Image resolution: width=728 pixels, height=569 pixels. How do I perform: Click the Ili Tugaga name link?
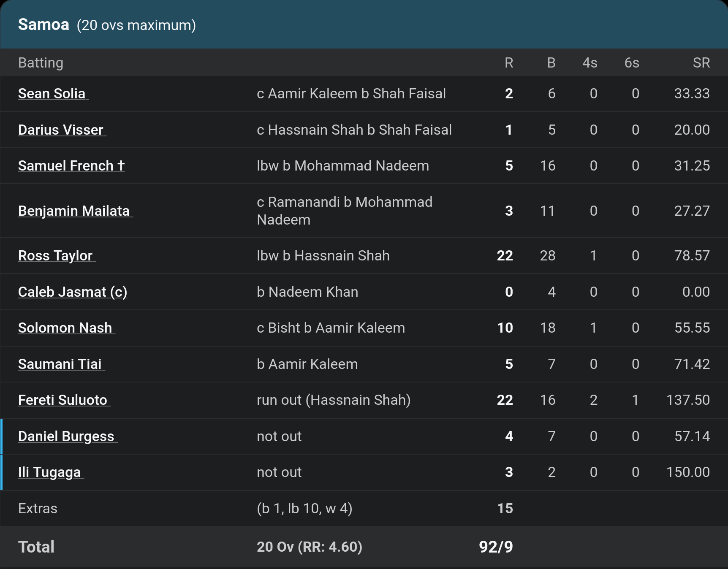[x=50, y=472]
